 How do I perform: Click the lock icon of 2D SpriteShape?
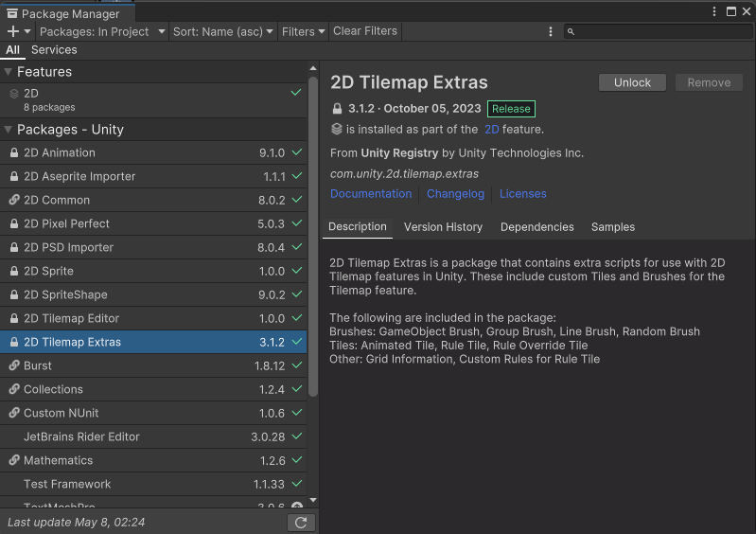point(14,294)
